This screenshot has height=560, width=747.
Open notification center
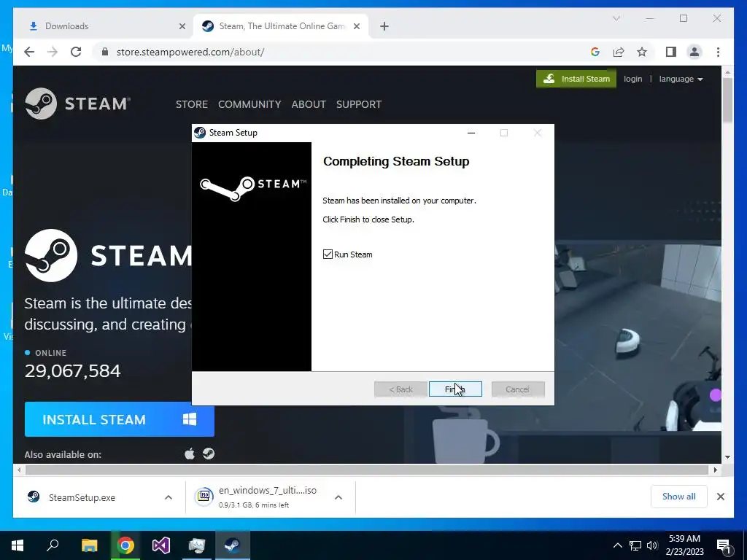[x=724, y=545]
